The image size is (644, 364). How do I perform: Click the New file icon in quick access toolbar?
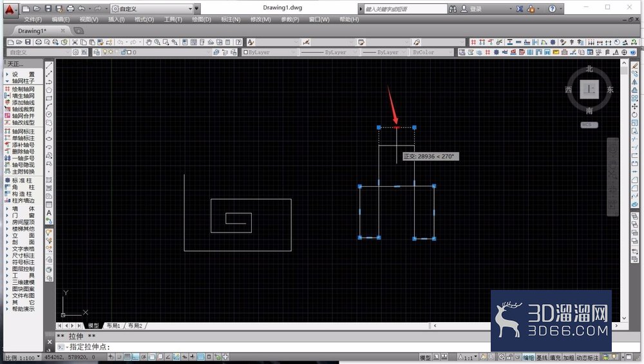click(26, 8)
